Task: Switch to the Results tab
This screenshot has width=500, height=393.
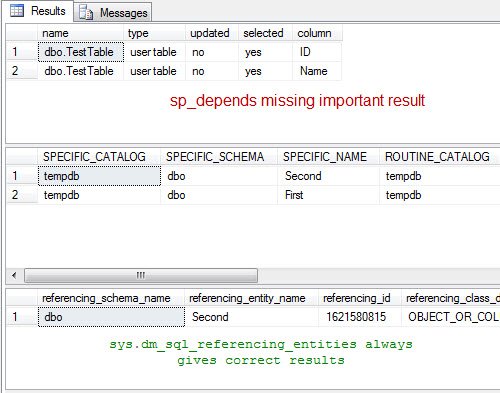Action: 38,11
